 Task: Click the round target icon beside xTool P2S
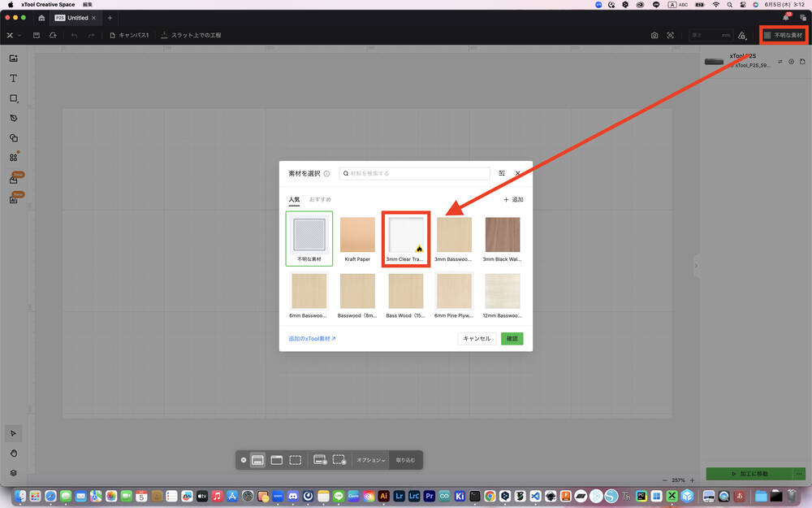click(791, 62)
